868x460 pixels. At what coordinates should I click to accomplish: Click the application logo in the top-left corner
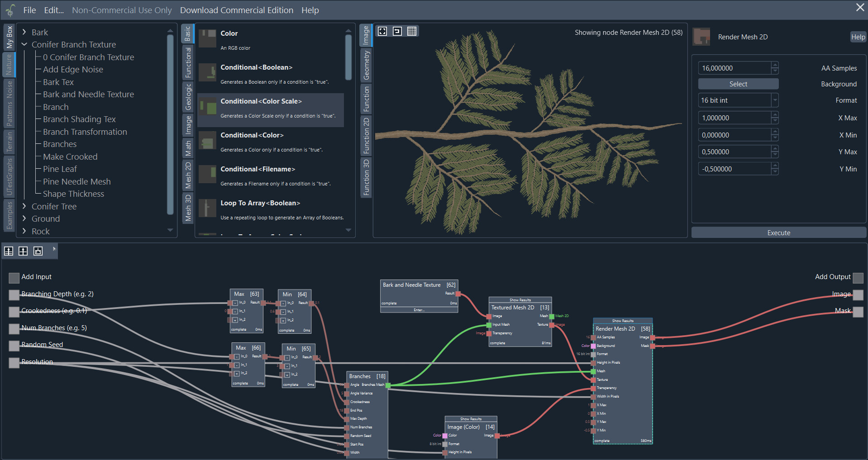(10, 9)
